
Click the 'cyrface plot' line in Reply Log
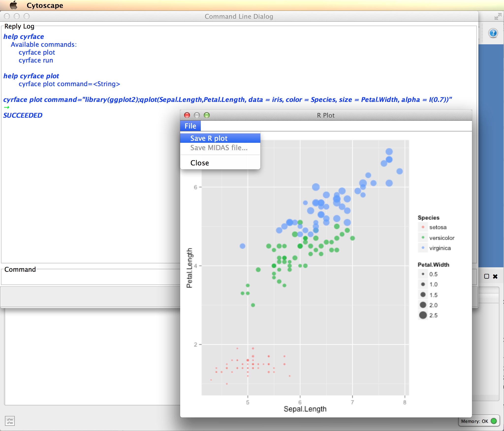tap(37, 52)
